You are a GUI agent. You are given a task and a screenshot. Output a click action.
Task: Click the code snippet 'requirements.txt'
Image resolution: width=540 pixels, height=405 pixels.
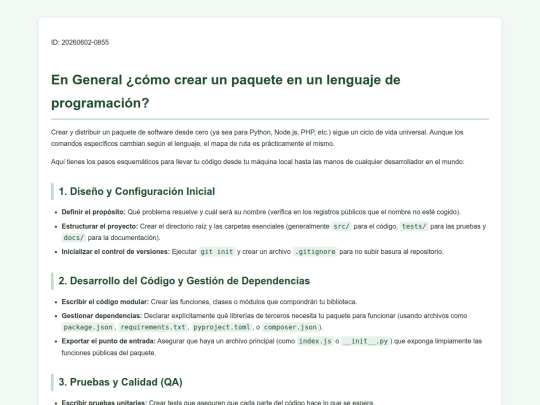click(153, 327)
